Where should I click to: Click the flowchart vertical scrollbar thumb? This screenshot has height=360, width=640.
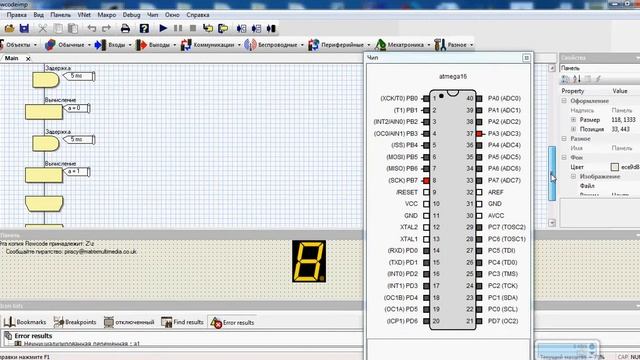click(x=552, y=173)
